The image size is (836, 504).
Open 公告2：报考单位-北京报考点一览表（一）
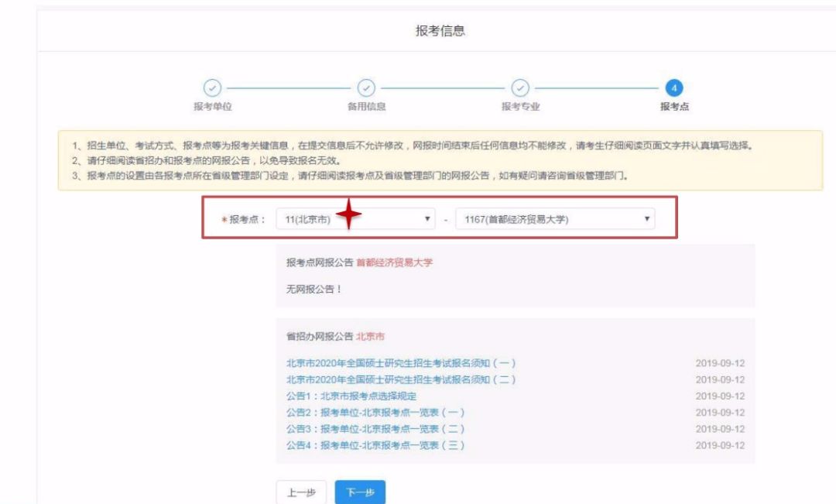point(375,413)
